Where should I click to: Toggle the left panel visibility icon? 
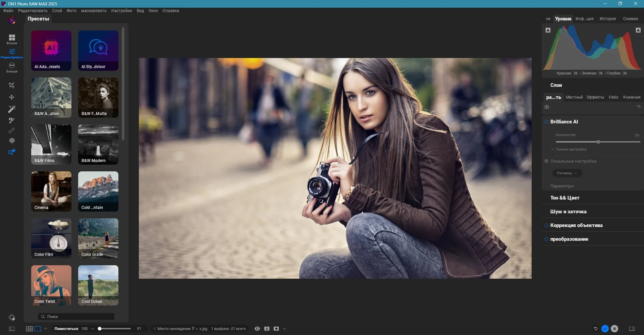click(x=12, y=329)
